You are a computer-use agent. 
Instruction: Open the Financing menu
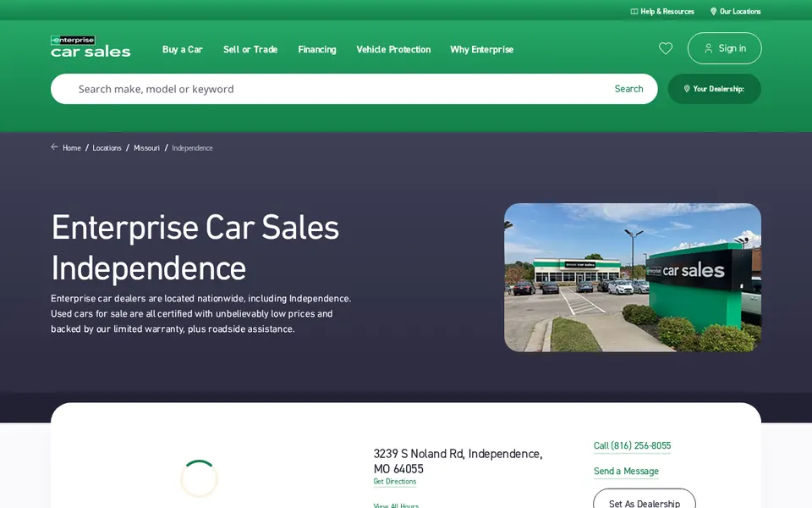coord(317,49)
